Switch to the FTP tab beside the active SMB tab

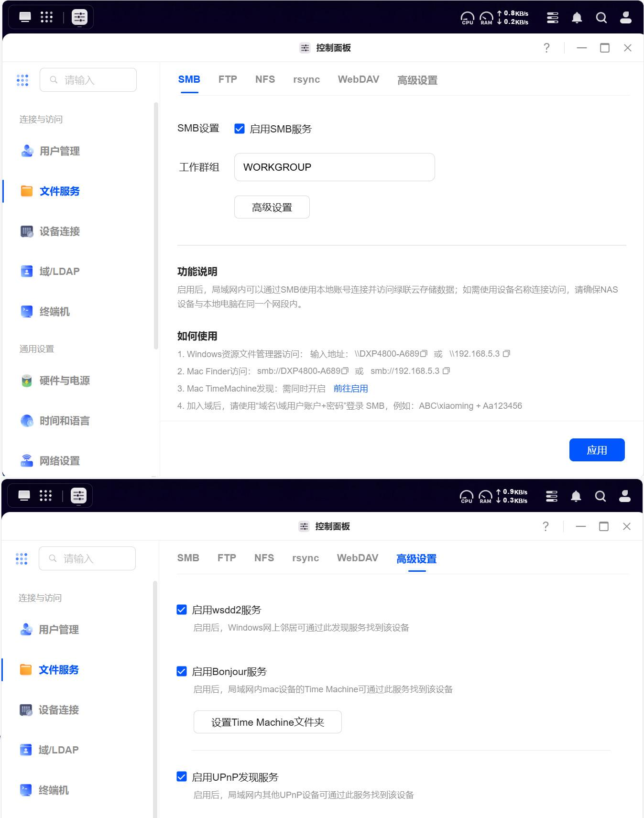tap(228, 79)
